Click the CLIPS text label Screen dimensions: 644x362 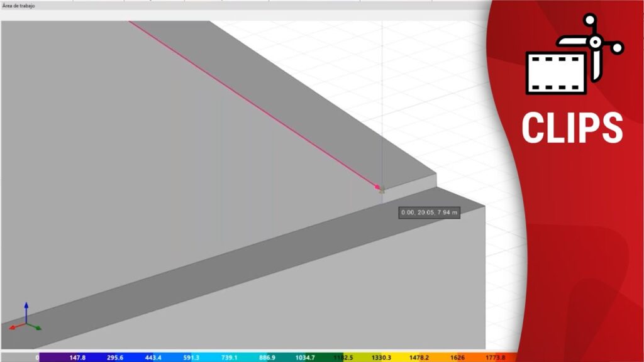572,128
